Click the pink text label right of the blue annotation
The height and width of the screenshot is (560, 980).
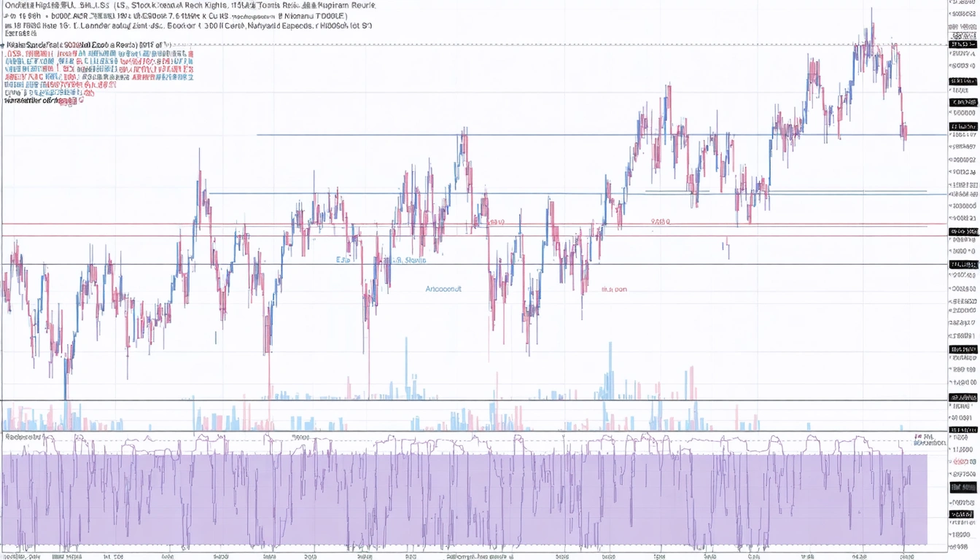tap(614, 289)
